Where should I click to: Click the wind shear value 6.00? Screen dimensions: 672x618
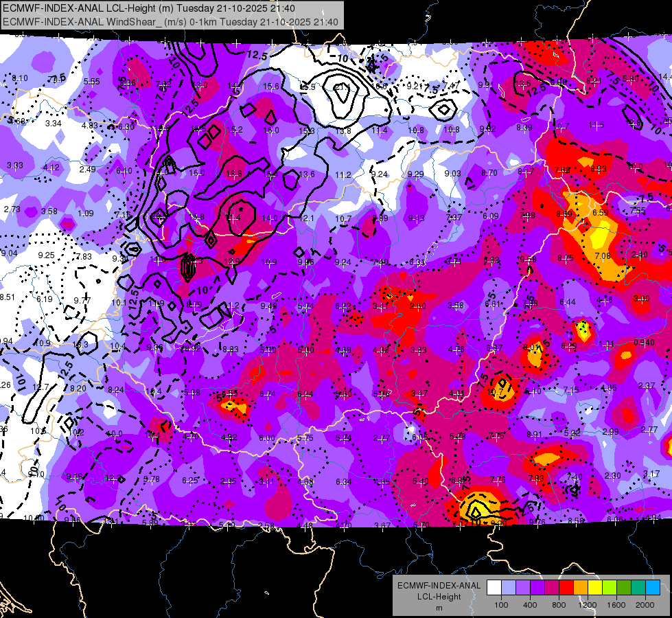pos(267,437)
